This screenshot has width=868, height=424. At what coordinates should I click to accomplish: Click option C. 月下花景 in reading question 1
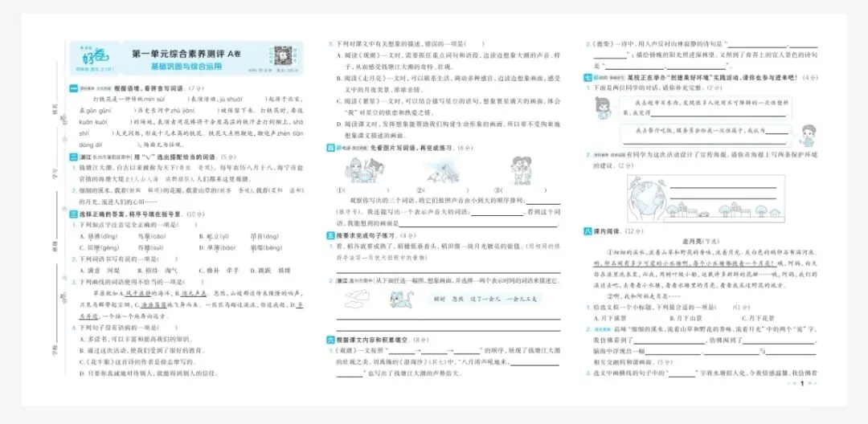759,318
